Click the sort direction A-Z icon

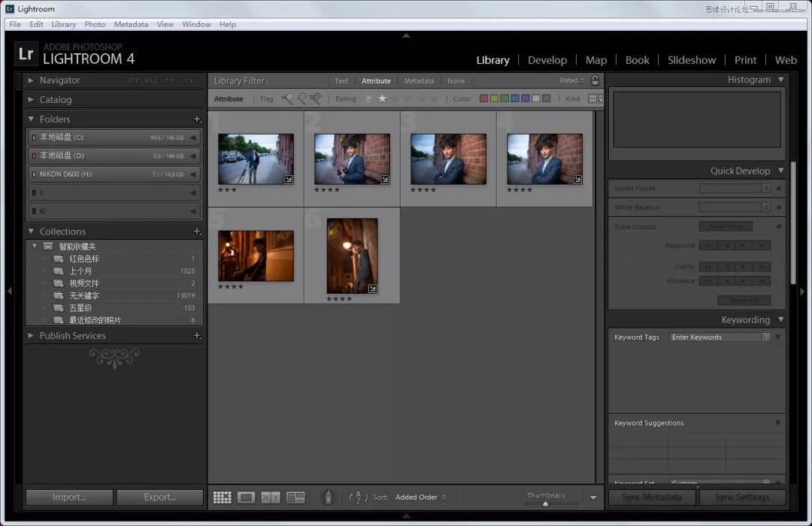(x=358, y=497)
